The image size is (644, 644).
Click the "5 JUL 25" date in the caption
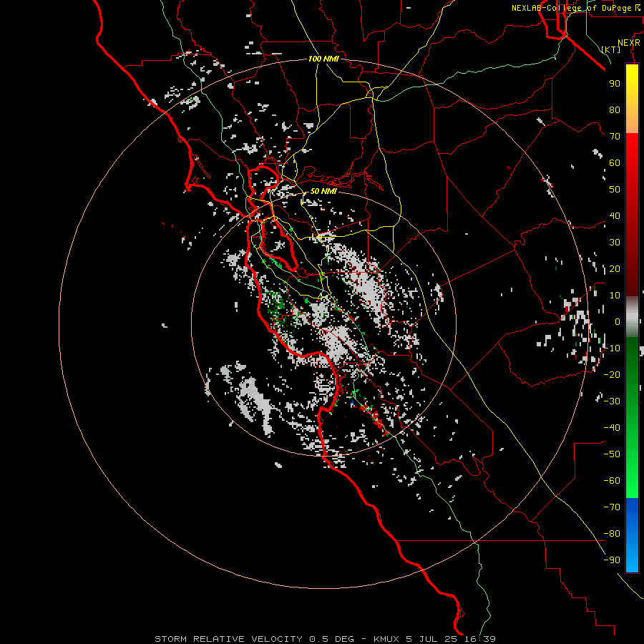[x=432, y=639]
